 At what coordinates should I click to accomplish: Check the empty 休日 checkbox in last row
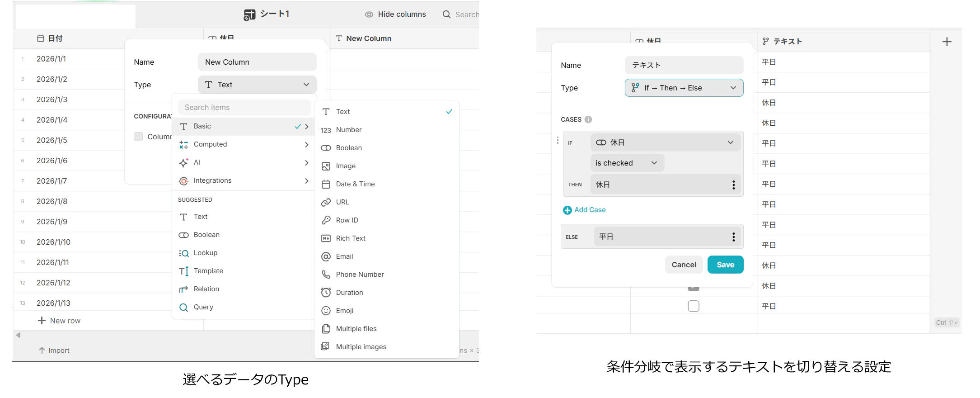[694, 306]
